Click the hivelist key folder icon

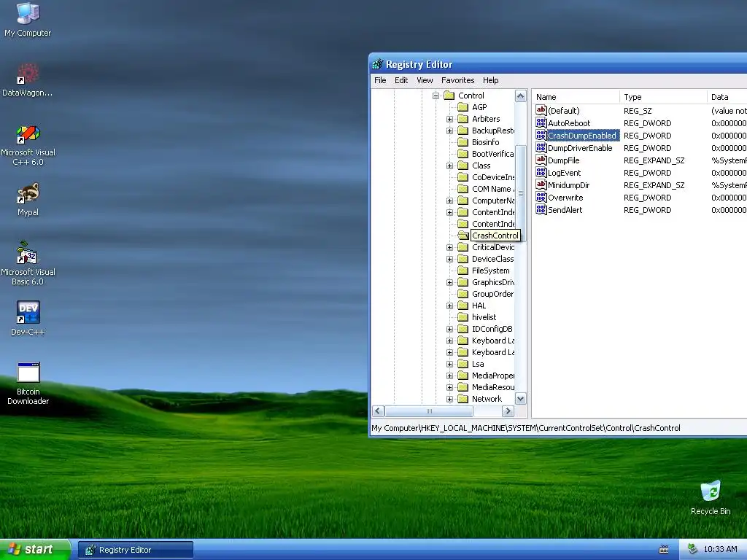pyautogui.click(x=462, y=317)
